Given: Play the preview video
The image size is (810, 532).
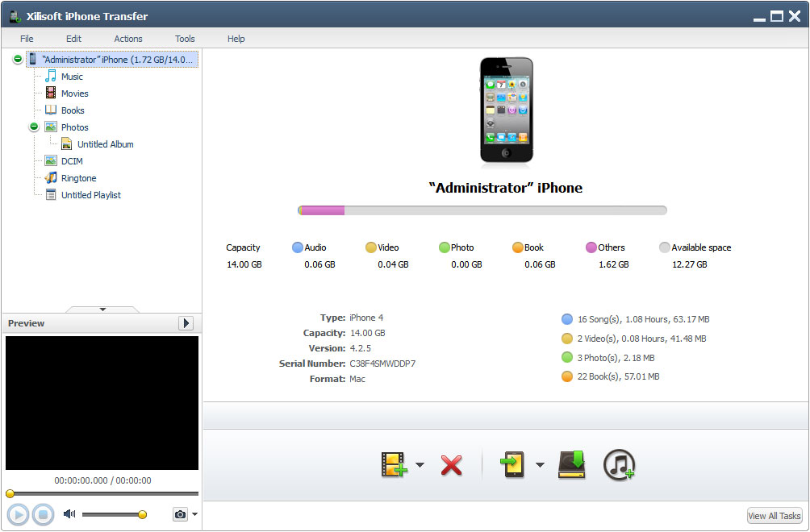Looking at the screenshot, I should coord(18,514).
